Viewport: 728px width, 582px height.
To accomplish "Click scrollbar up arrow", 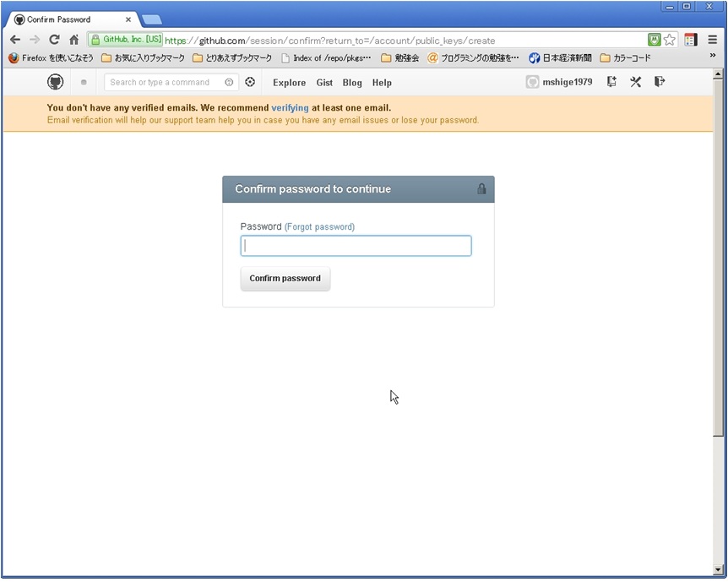I will click(x=718, y=73).
